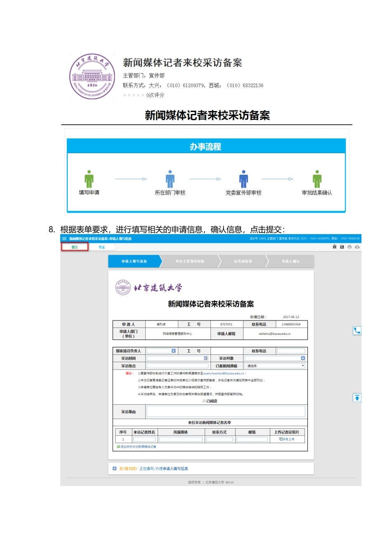Click the gray rating stars beside 0次评分
This screenshot has height=555, width=392.
pos(133,95)
